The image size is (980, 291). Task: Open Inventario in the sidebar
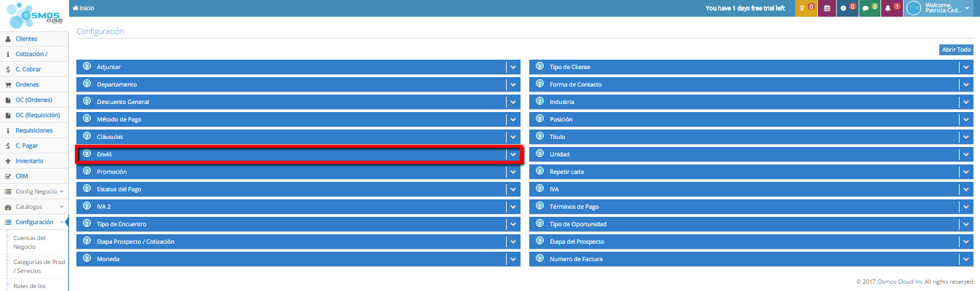coord(34,161)
